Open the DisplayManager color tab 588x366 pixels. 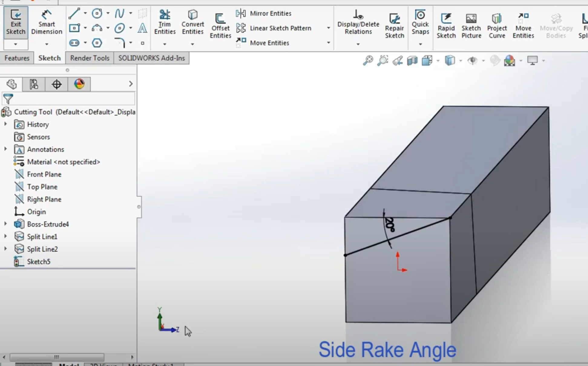coord(79,84)
